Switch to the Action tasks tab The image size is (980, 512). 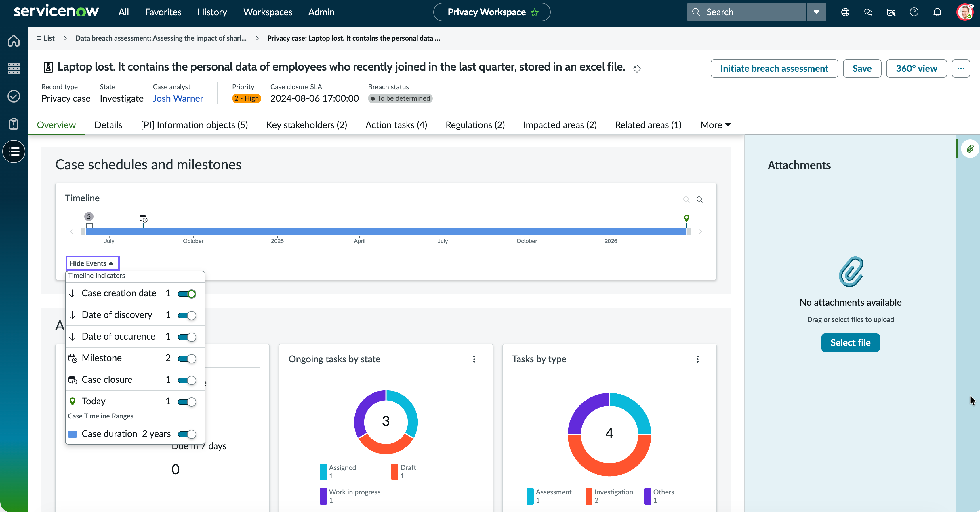[396, 125]
